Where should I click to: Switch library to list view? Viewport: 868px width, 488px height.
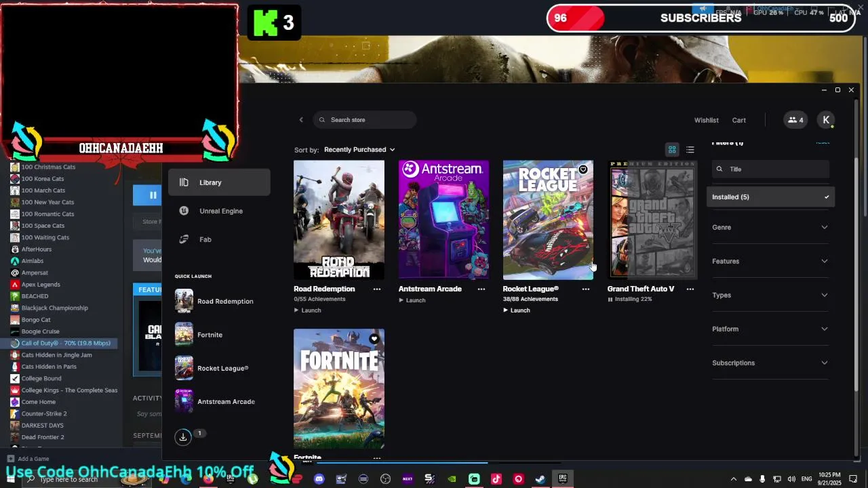tap(690, 150)
